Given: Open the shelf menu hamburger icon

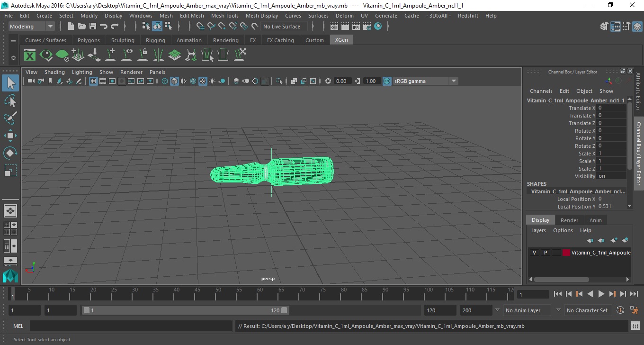Looking at the screenshot, I should (x=13, y=41).
